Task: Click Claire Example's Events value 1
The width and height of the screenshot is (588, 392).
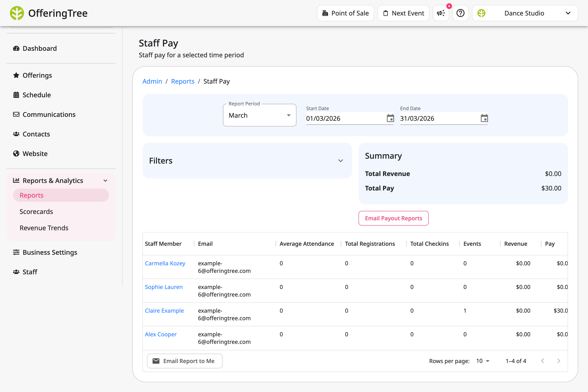Action: tap(465, 310)
